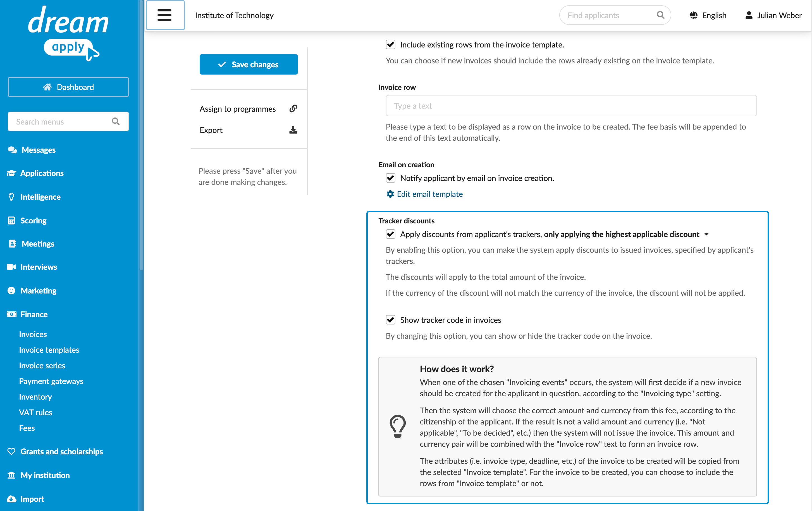The height and width of the screenshot is (511, 812).
Task: Click the globe language icon
Action: (693, 15)
